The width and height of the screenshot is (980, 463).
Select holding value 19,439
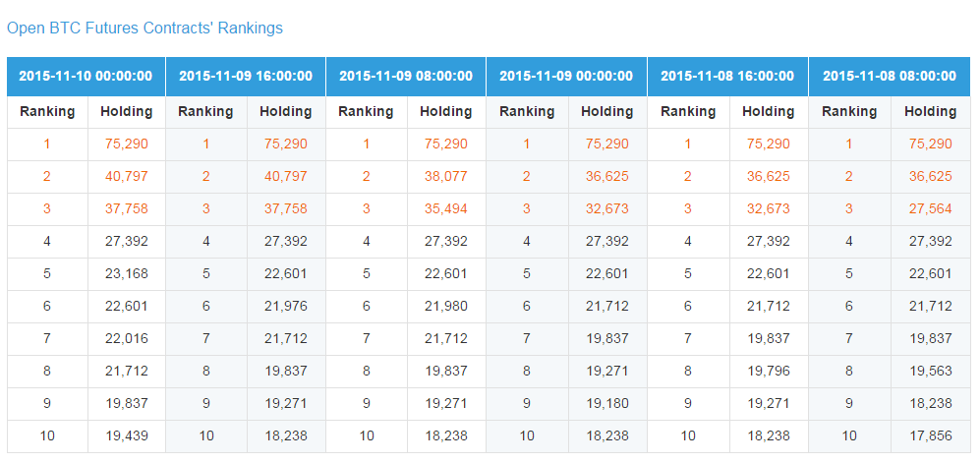click(x=127, y=436)
